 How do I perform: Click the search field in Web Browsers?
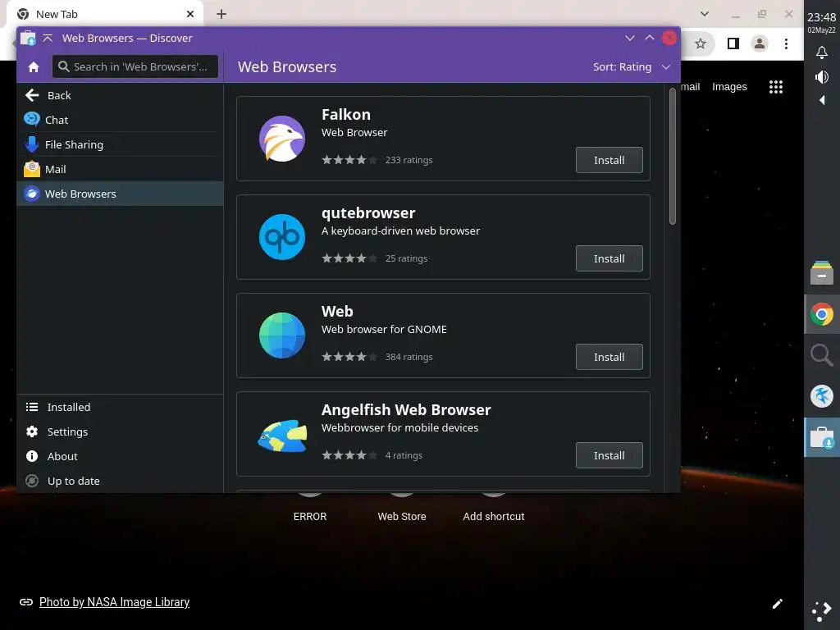[x=135, y=67]
